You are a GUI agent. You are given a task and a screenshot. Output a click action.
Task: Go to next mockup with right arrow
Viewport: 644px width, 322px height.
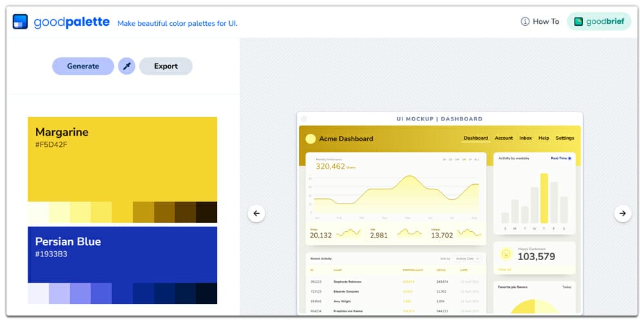point(623,213)
